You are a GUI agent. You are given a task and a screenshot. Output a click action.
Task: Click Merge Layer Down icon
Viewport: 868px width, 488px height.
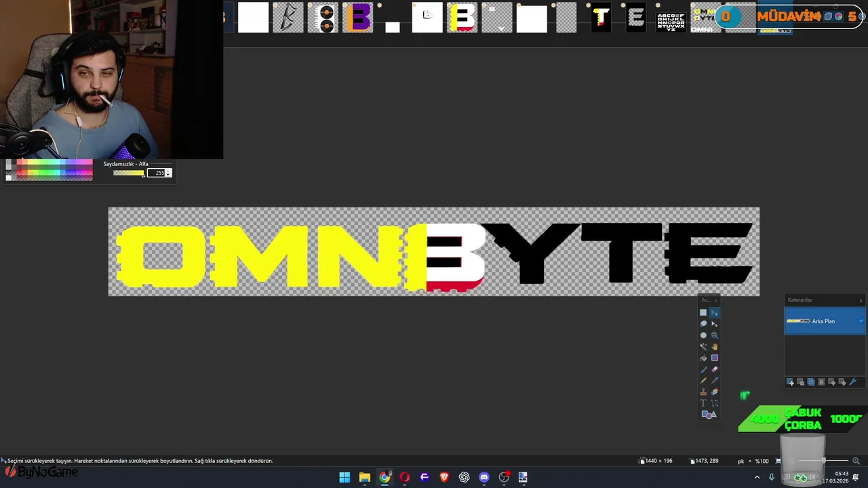pyautogui.click(x=821, y=382)
